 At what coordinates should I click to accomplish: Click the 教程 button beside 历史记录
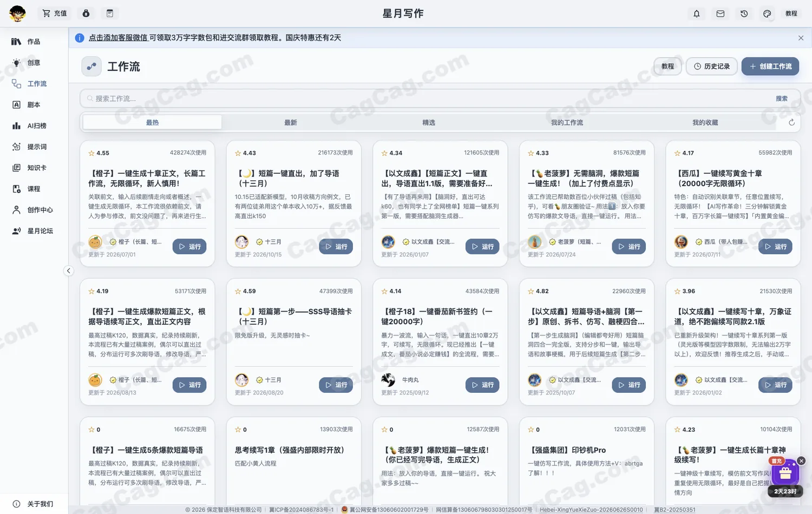[x=667, y=67]
